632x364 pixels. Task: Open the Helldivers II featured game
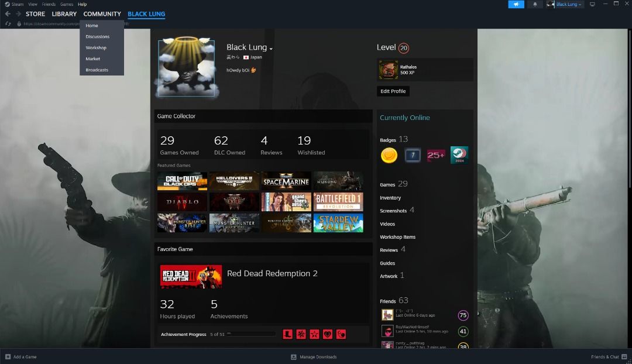coord(234,181)
